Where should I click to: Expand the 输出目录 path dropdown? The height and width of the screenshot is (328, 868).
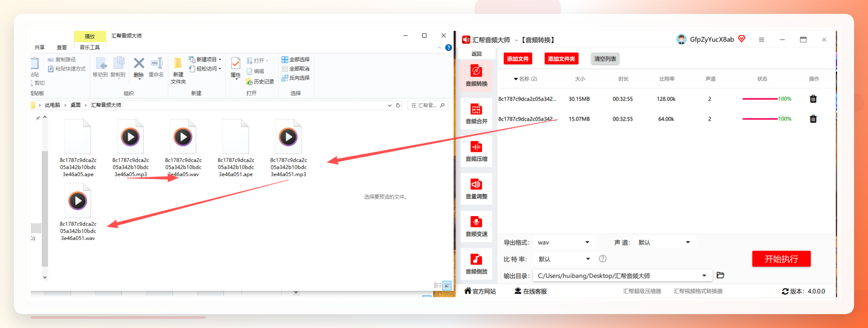click(704, 276)
